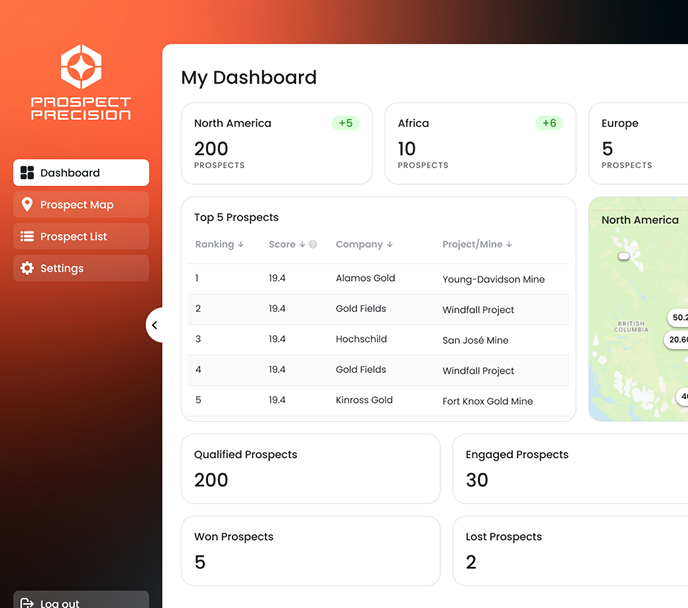Sort table by Score arrow
Screen dimensions: 688x608
(302, 244)
